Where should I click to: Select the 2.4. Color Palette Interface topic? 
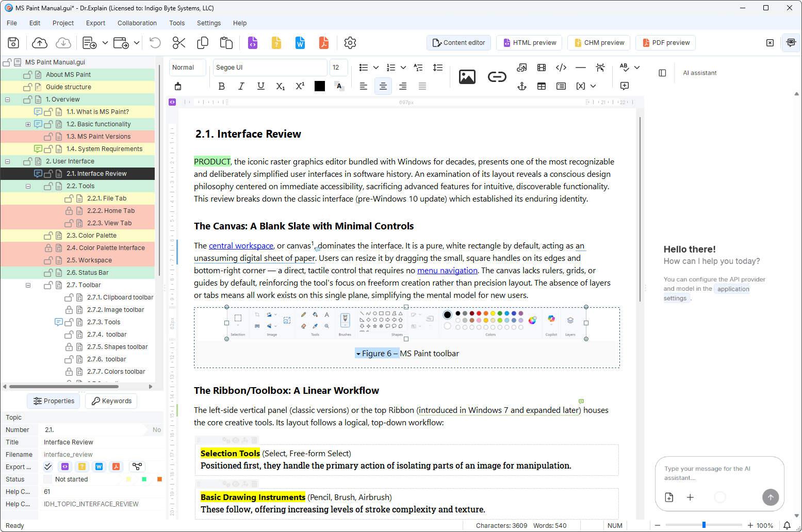click(105, 248)
